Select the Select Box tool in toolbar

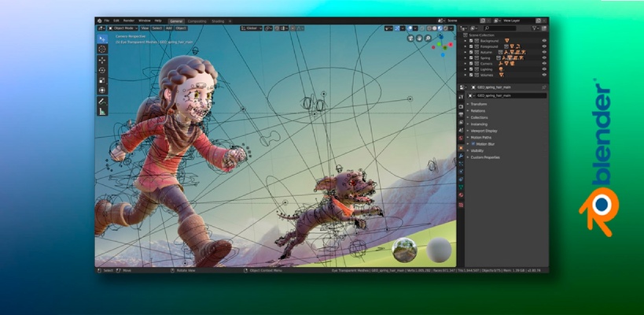coord(102,39)
